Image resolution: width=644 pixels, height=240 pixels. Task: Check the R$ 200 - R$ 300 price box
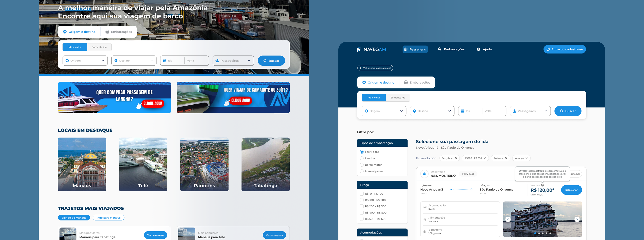pos(362,206)
